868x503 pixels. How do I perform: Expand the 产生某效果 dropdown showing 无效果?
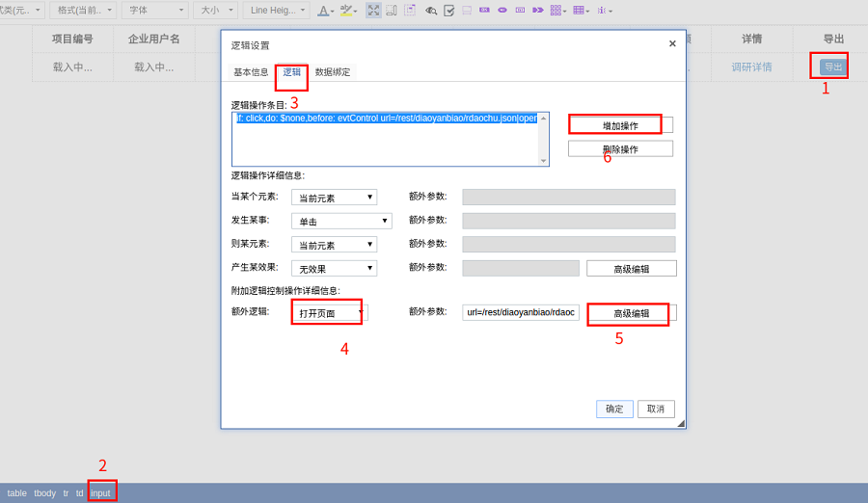pyautogui.click(x=334, y=269)
